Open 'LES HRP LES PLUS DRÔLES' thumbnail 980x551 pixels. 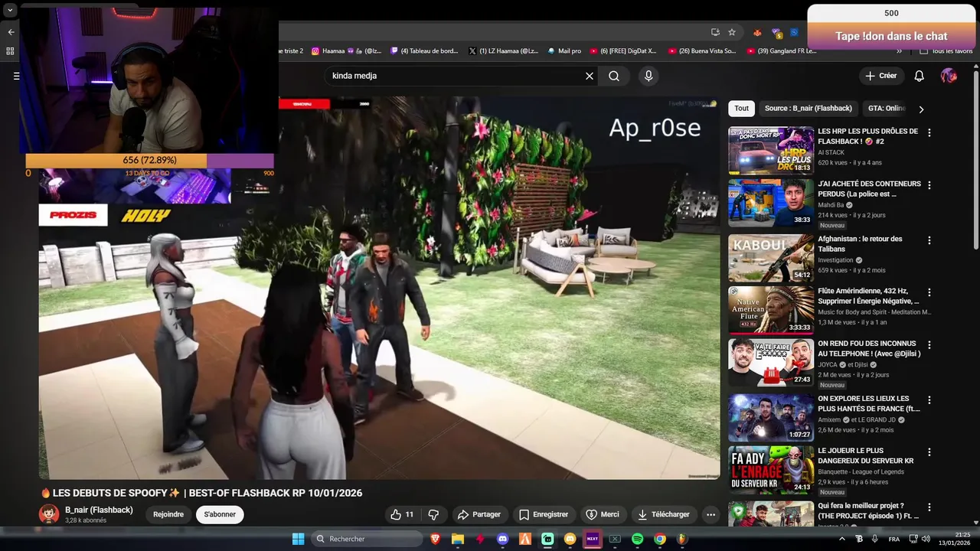(770, 151)
